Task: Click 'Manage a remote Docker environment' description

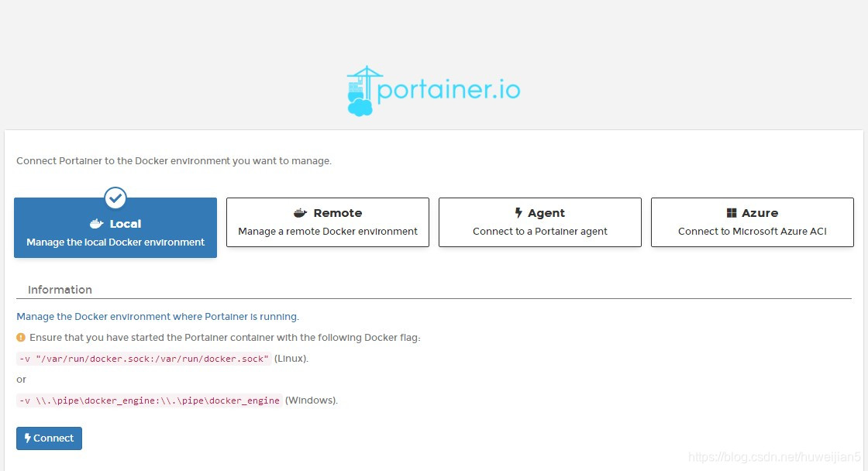Action: click(328, 232)
